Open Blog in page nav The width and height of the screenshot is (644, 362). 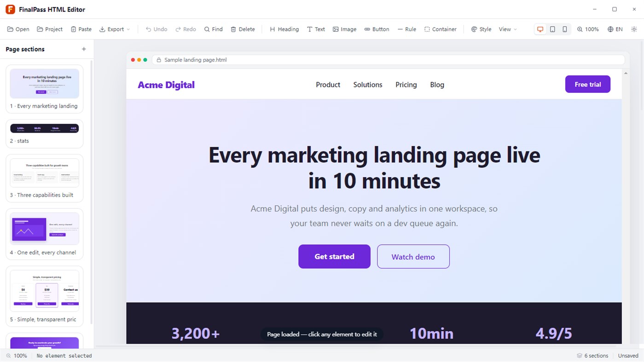tap(437, 85)
